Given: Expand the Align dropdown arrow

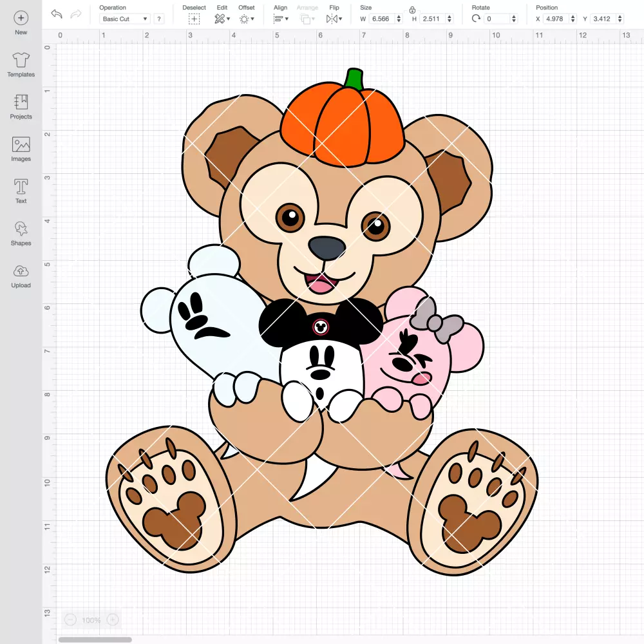Looking at the screenshot, I should pos(287,19).
